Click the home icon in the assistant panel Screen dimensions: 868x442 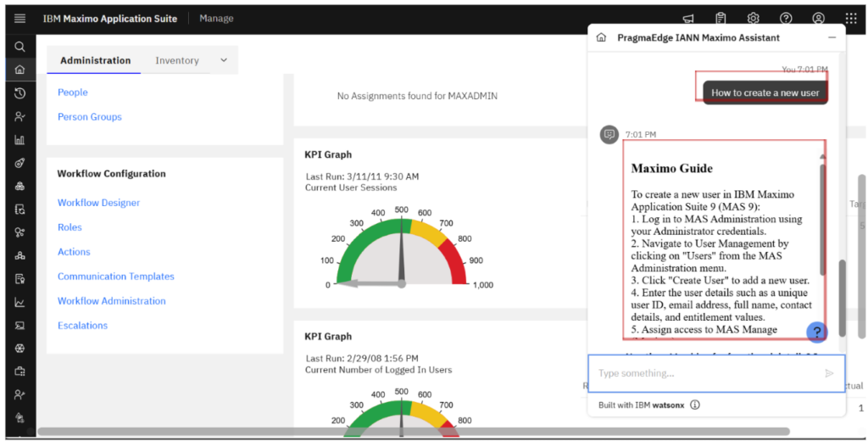pos(601,37)
